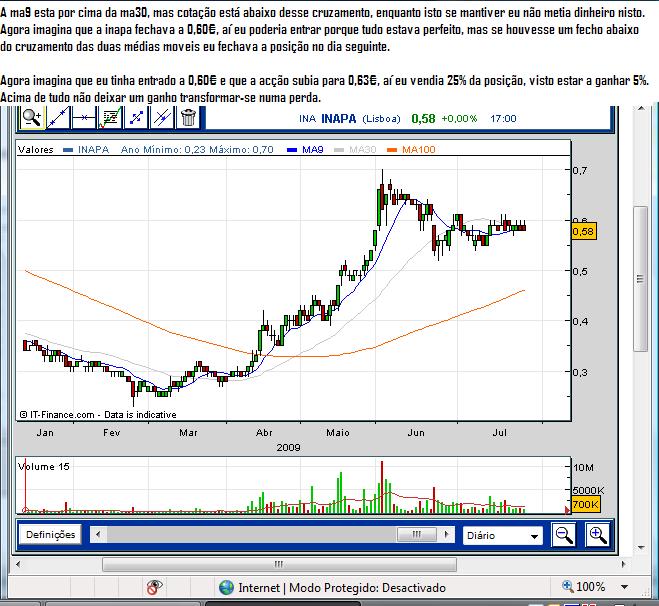Toggle the MA100 legend entry
Viewport: 659px width, 606px height.
[x=411, y=150]
